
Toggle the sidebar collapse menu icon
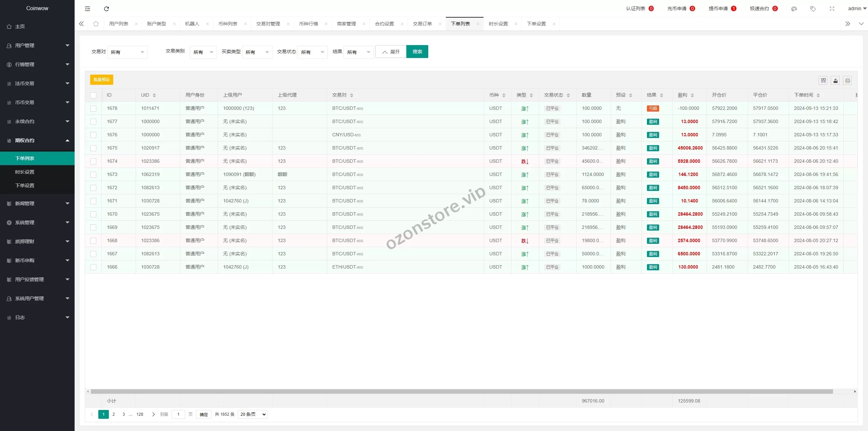coord(87,9)
